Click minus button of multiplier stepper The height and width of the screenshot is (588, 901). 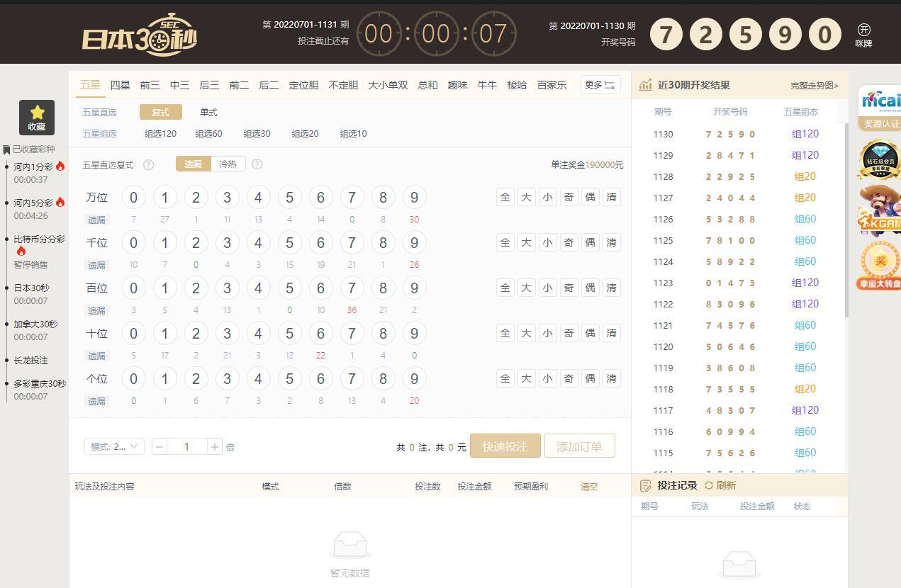coord(160,446)
